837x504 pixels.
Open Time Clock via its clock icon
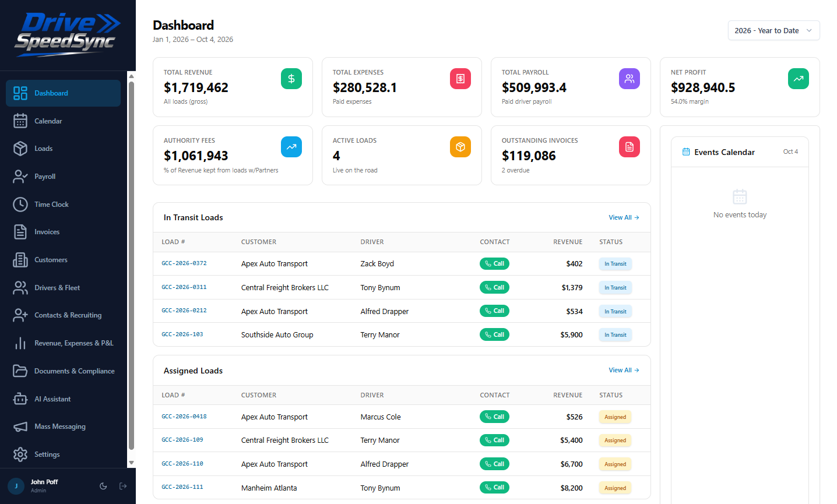click(20, 205)
